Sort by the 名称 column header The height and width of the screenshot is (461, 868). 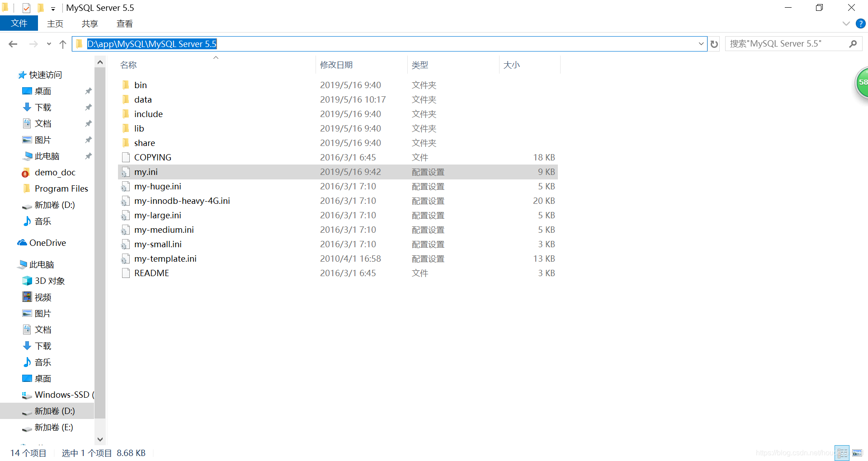(128, 65)
